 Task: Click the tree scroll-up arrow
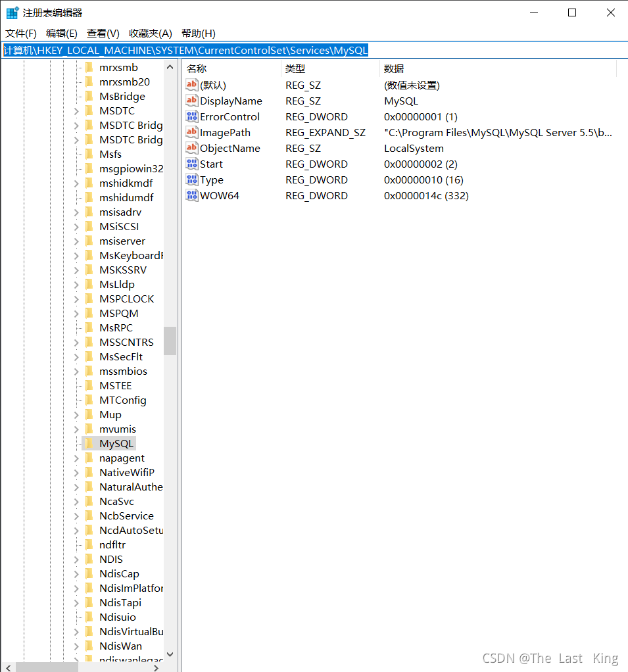(170, 67)
